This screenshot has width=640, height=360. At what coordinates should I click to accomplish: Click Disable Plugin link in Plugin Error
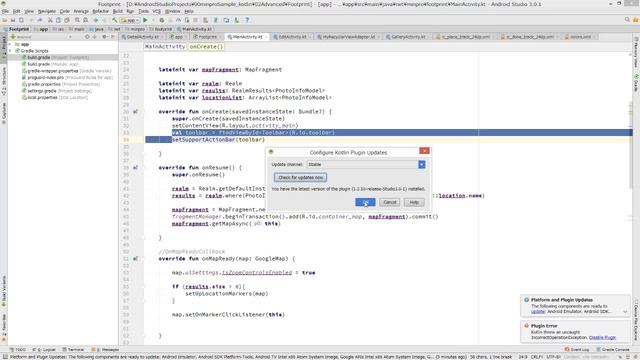602,338
